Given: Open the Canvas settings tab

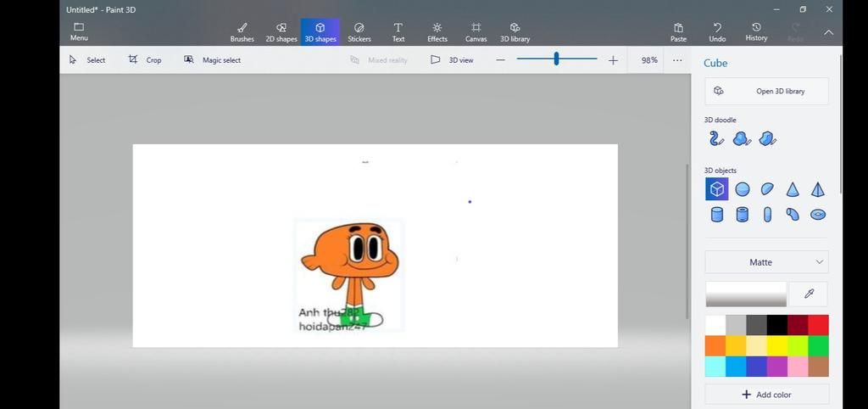Looking at the screenshot, I should 476,32.
